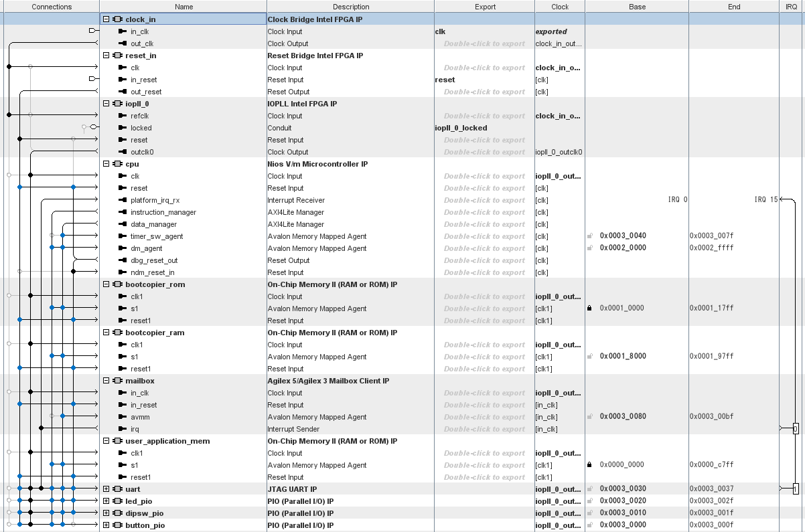
Task: Click export cell for iopll_0 outclk0
Action: pos(484,152)
